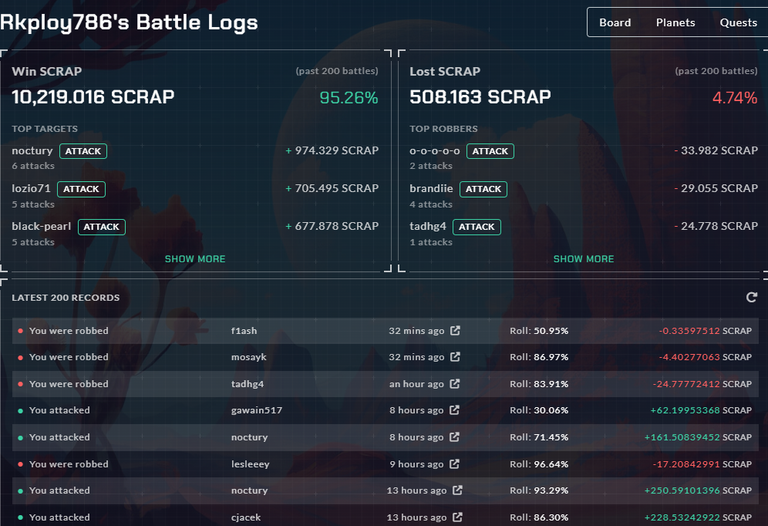Screen dimensions: 768x526
Task: Click the +974.329 SCRAP amount
Action: (x=332, y=150)
